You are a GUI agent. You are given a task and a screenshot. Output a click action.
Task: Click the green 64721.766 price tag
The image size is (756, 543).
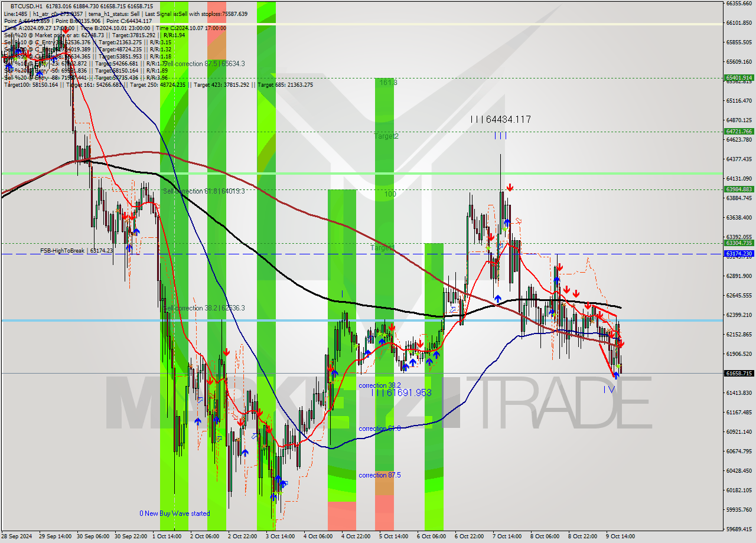738,132
